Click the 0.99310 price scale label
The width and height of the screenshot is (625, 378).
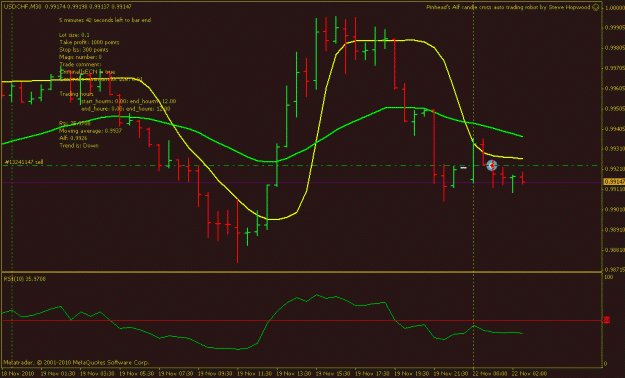click(x=615, y=149)
